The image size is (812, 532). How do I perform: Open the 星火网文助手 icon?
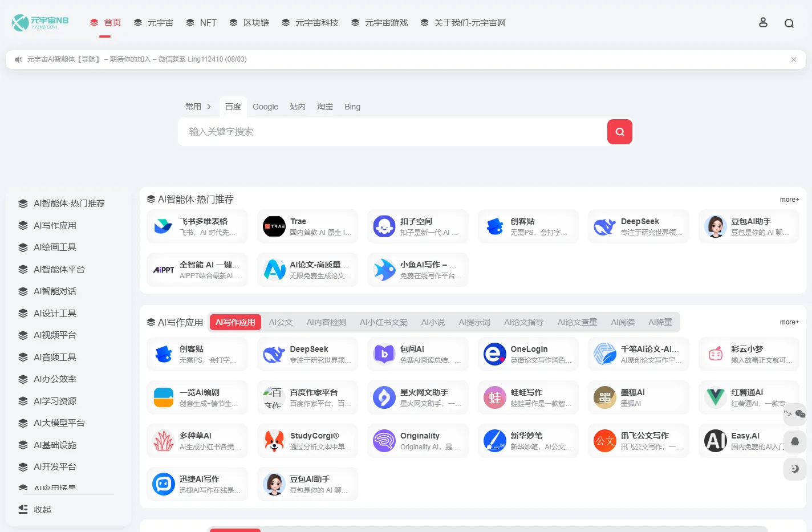pyautogui.click(x=384, y=397)
